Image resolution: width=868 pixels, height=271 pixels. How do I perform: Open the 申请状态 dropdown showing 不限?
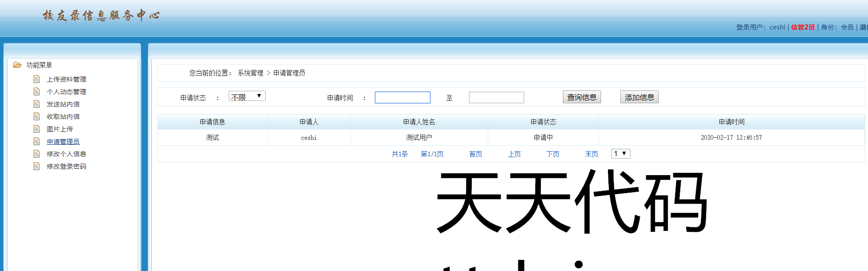tap(247, 96)
